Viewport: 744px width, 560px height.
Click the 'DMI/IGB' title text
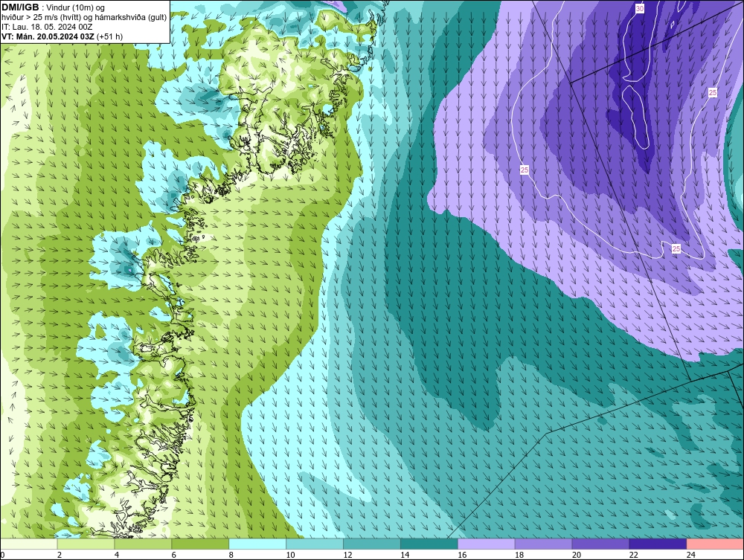(20, 7)
